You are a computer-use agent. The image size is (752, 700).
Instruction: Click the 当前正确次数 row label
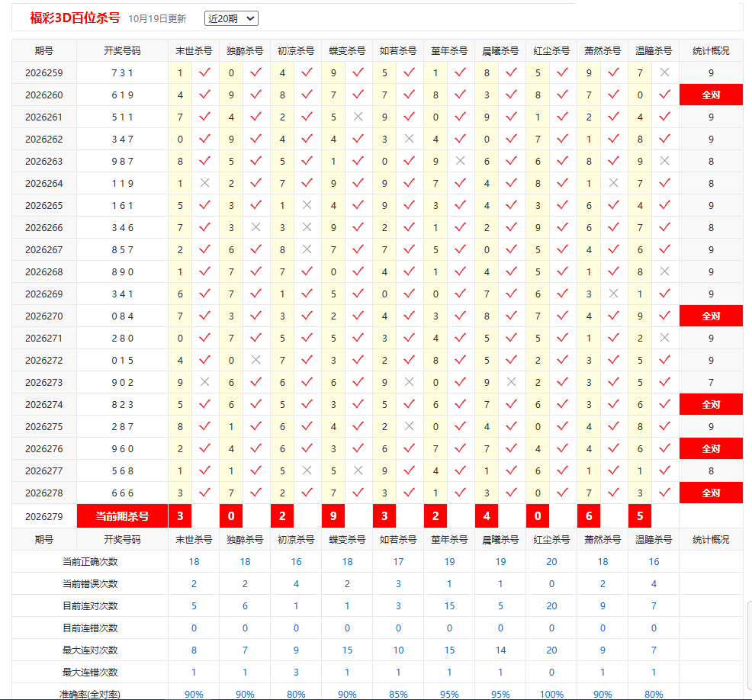[90, 561]
